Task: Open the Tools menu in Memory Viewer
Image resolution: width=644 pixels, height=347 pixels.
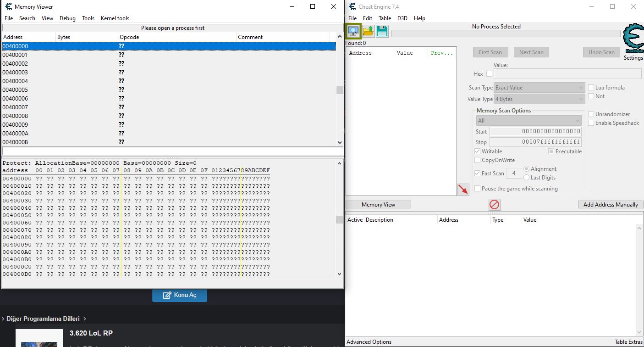Action: pyautogui.click(x=88, y=18)
